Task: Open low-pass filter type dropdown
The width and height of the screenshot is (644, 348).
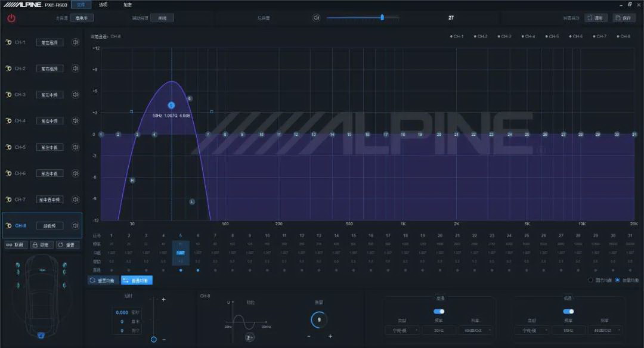Action: tap(532, 330)
